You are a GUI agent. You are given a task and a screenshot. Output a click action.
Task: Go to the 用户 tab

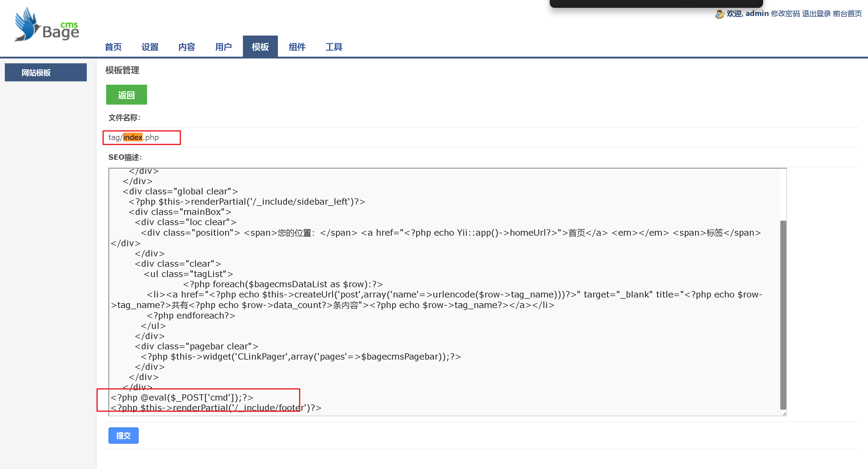click(x=223, y=47)
